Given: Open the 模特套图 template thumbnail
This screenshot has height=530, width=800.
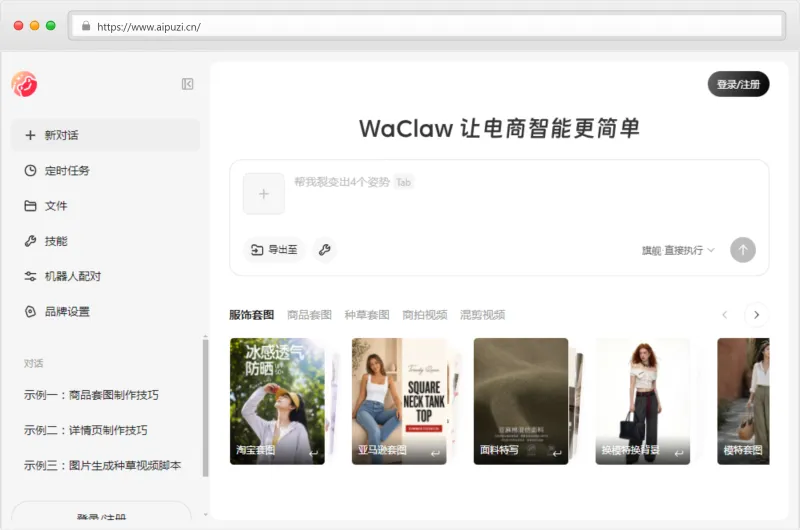Looking at the screenshot, I should [x=743, y=401].
